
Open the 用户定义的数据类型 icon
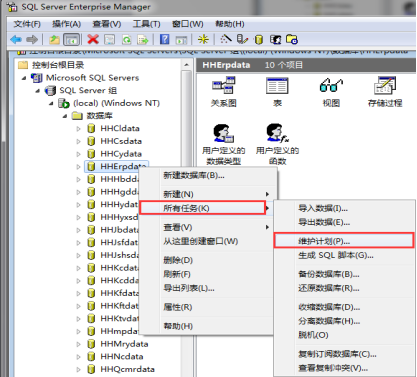224,144
